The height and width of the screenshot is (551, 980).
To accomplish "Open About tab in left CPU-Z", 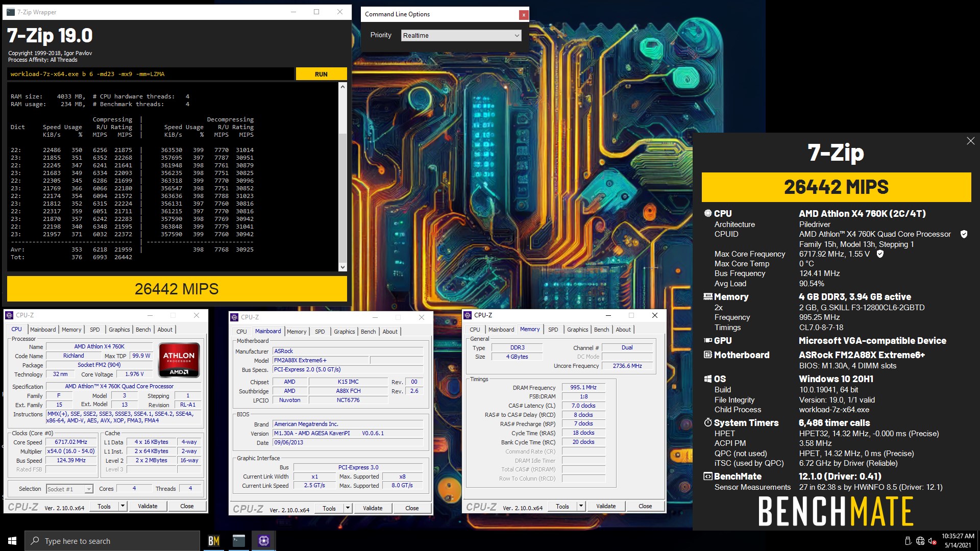I will click(165, 330).
